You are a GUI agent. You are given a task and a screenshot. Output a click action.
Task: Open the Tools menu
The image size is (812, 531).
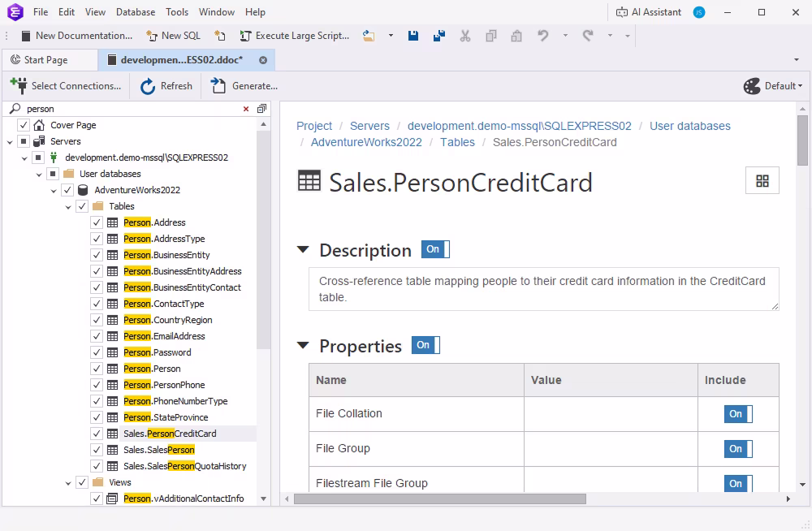(x=177, y=12)
